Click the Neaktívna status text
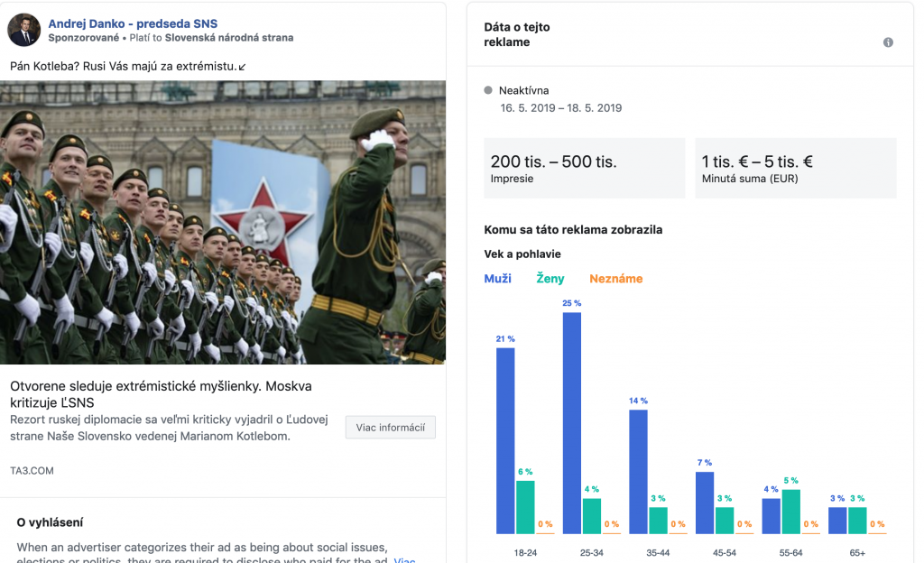Screen dimensions: 924x563 (x=524, y=90)
